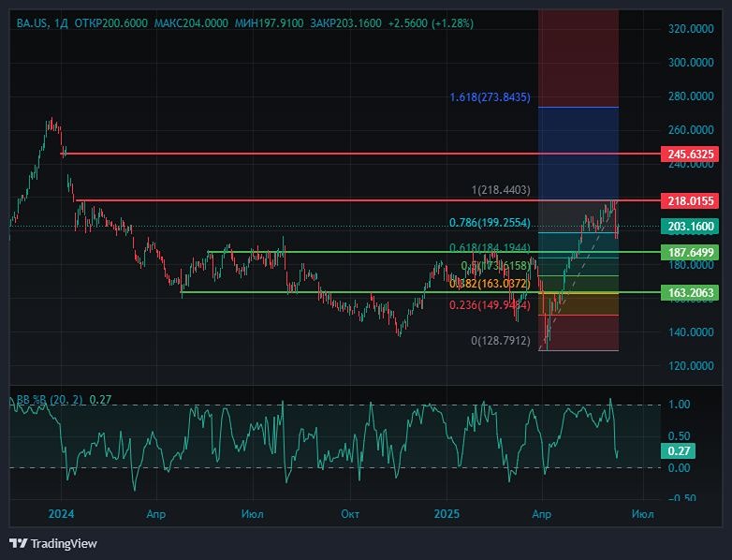Image resolution: width=732 pixels, height=560 pixels.
Task: Select the current price 203.1600 label
Action: pos(691,226)
